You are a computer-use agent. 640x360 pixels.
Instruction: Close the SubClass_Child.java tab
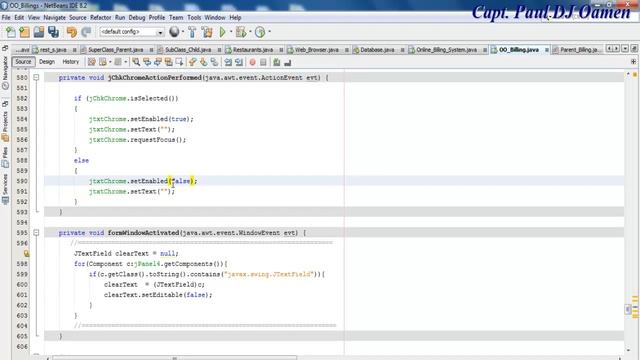click(x=219, y=50)
